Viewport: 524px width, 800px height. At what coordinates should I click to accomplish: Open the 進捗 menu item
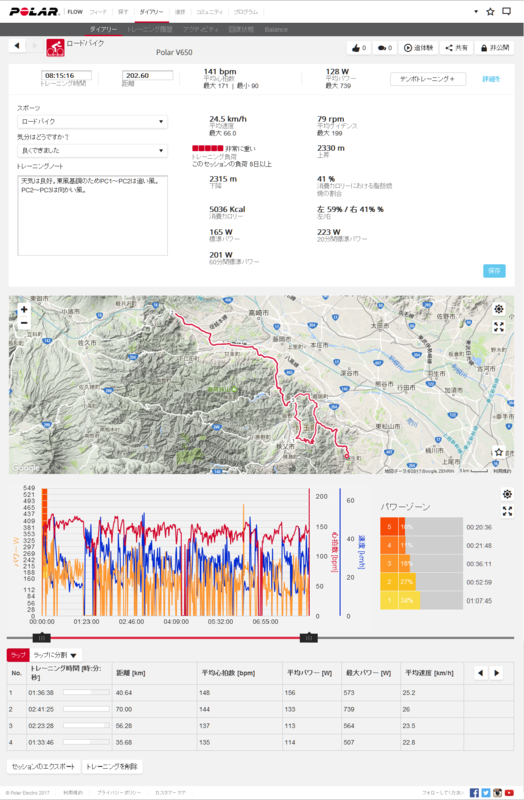pyautogui.click(x=180, y=12)
